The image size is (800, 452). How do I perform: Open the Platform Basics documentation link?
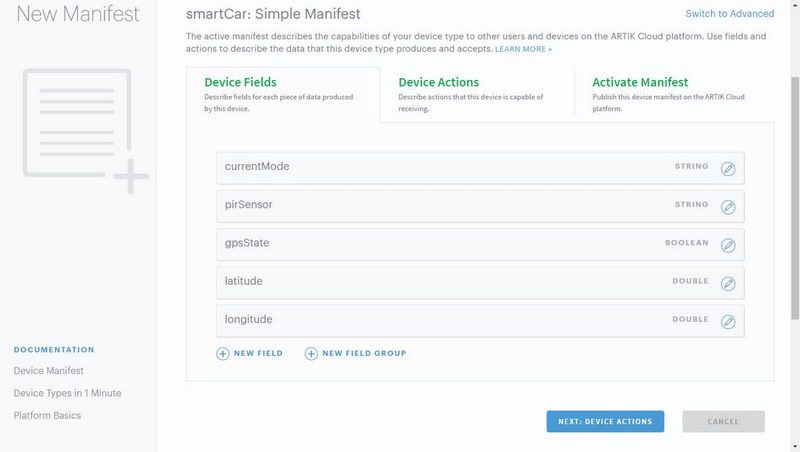47,416
